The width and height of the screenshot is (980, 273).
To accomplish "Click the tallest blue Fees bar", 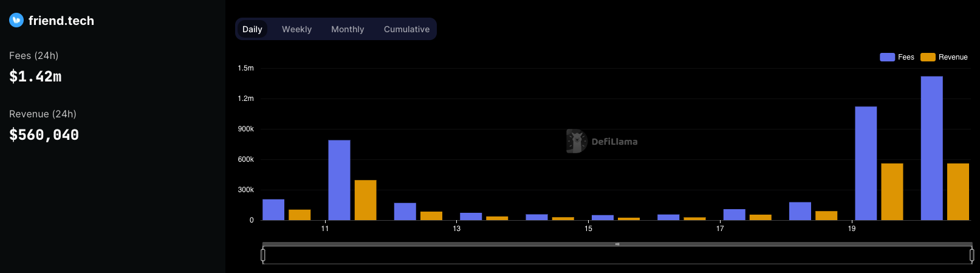I will coord(931,148).
